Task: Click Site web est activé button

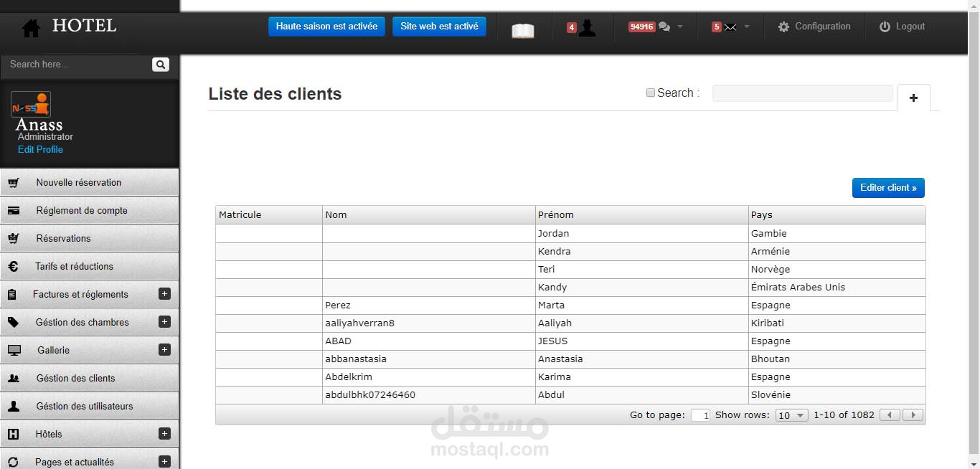Action: 439,27
